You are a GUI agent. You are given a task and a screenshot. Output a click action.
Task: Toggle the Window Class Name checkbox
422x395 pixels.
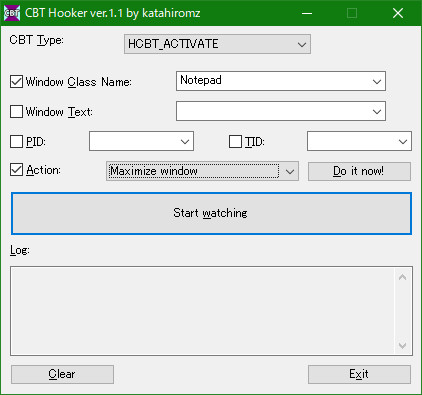click(16, 82)
